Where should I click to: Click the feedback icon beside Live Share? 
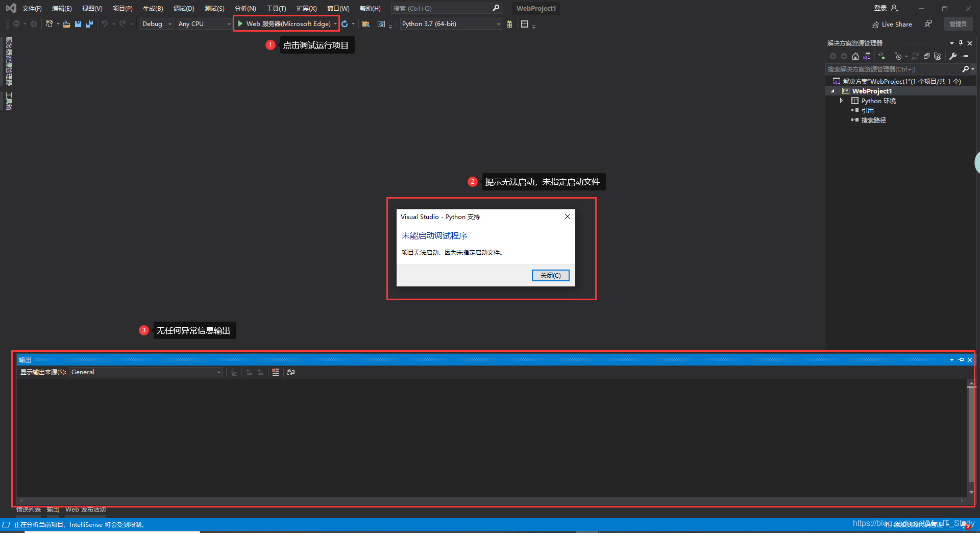(928, 24)
